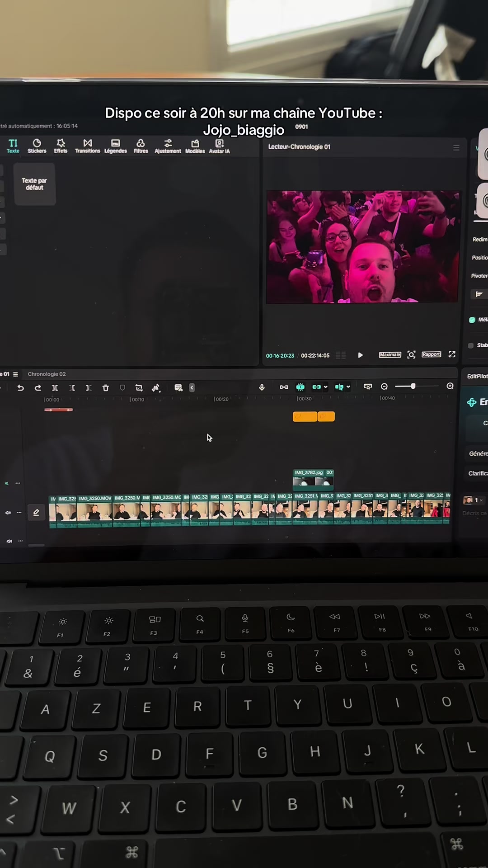The image size is (488, 868).
Task: Toggle the preview axis button
Action: coord(339,387)
